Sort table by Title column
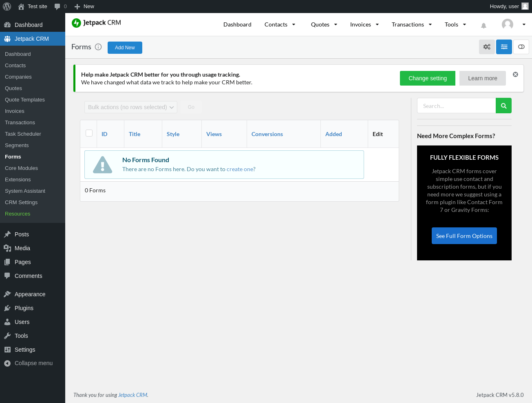532x403 pixels. (135, 134)
